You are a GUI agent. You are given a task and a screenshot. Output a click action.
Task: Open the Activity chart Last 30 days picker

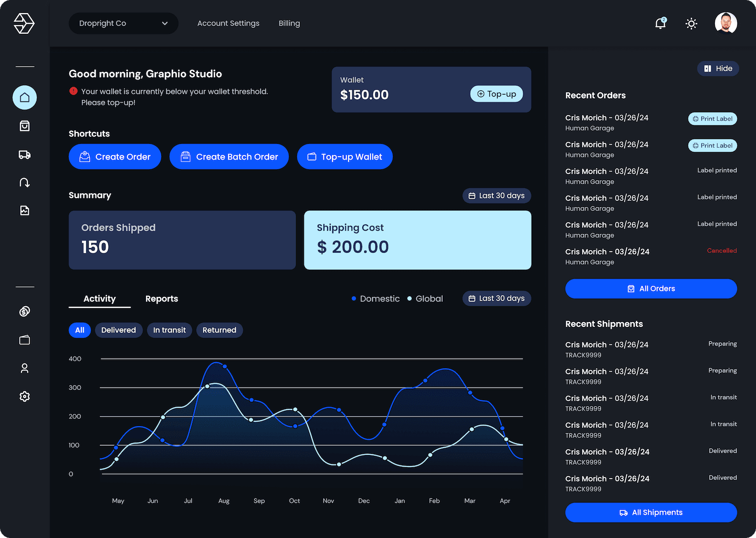(x=497, y=298)
